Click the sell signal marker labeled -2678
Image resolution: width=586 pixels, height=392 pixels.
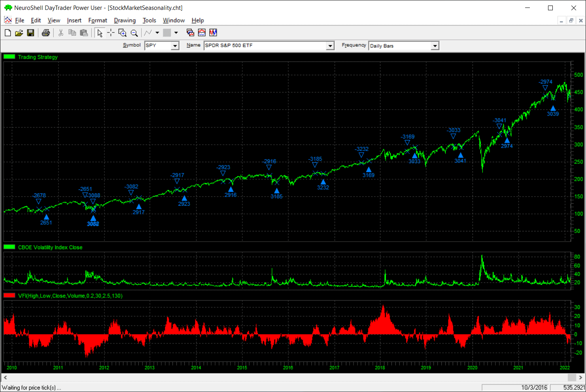[x=39, y=201]
